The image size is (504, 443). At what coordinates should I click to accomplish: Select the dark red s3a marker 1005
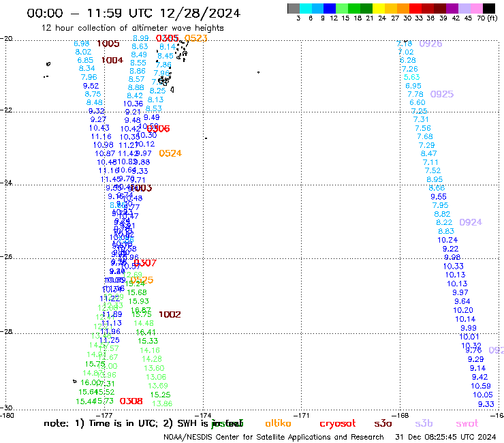tap(108, 44)
